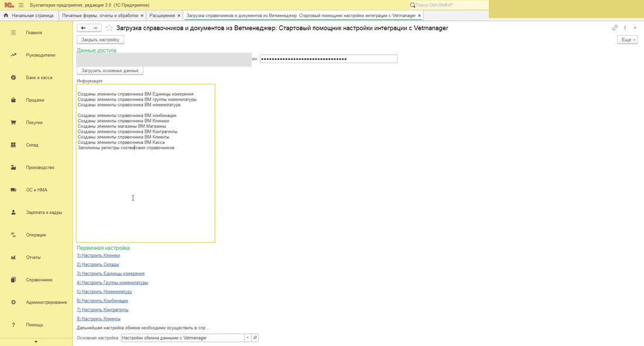
Task: Close the Расширения tab
Action: point(179,16)
